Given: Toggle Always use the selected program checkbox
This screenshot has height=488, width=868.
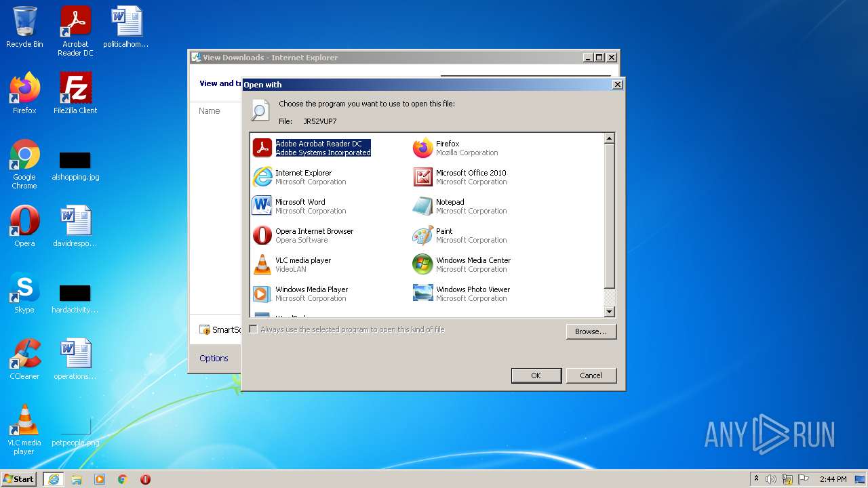Looking at the screenshot, I should [254, 329].
